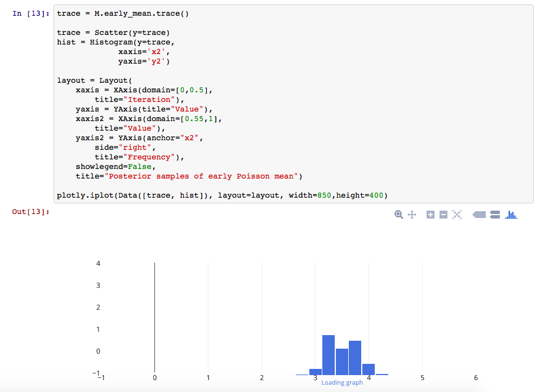Viewport: 559px width, 392px height.
Task: Click the Out[13] output prompt
Action: (30, 212)
